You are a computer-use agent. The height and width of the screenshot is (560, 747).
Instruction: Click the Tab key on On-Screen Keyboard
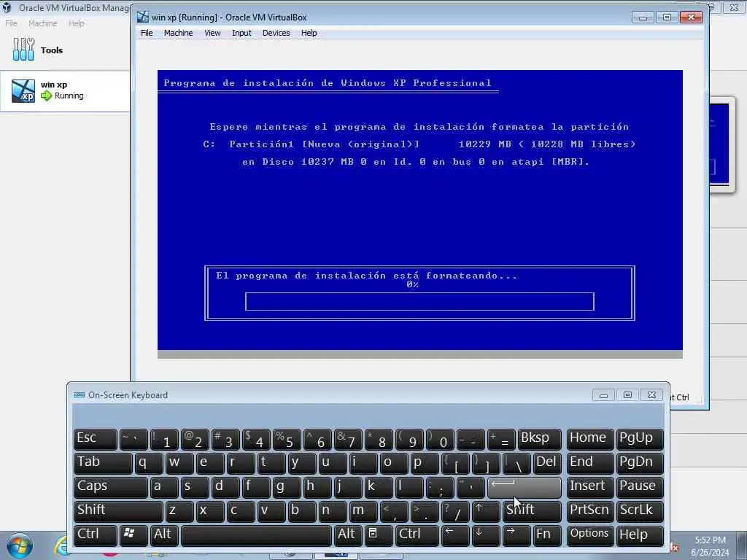click(103, 463)
